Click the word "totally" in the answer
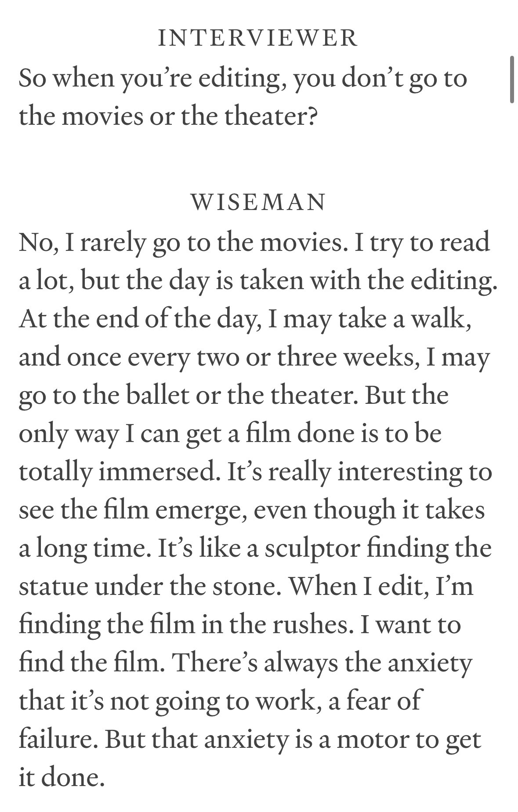Image resolution: width=518 pixels, height=812 pixels. (x=55, y=472)
